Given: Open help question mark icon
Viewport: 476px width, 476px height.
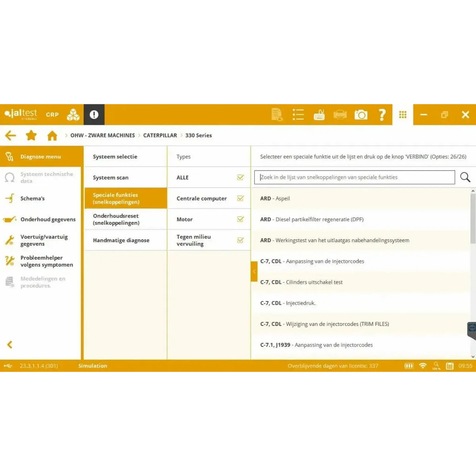Looking at the screenshot, I should pos(382,114).
